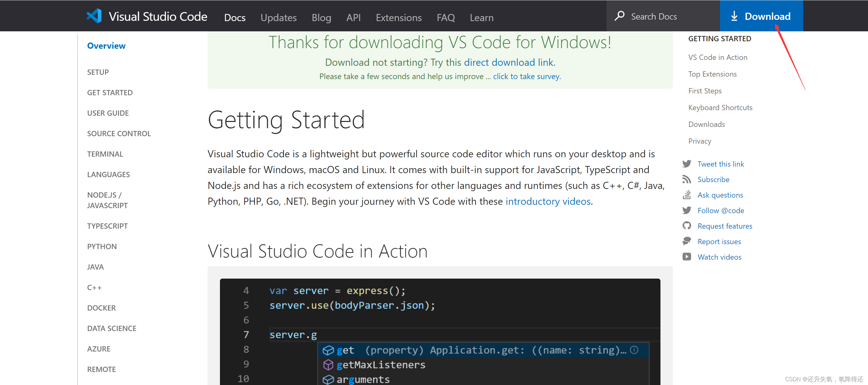
Task: Open the introductory videos link
Action: [548, 201]
